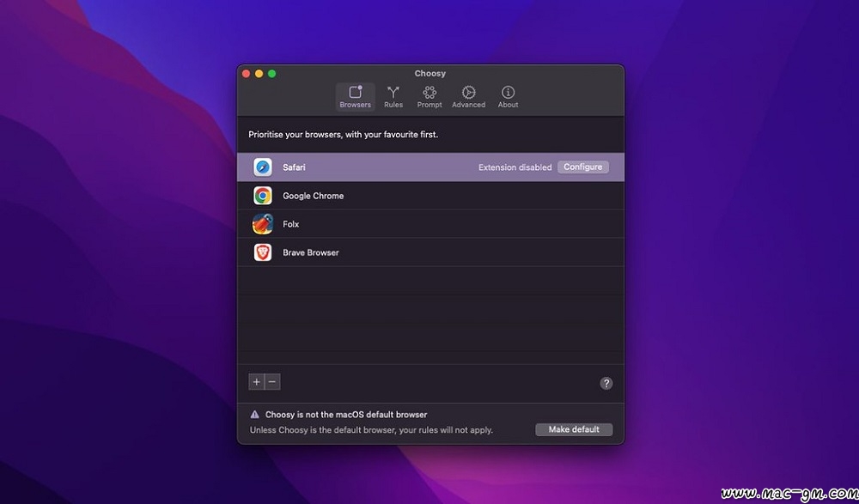
Task: Close the Choosy window
Action: click(x=246, y=73)
